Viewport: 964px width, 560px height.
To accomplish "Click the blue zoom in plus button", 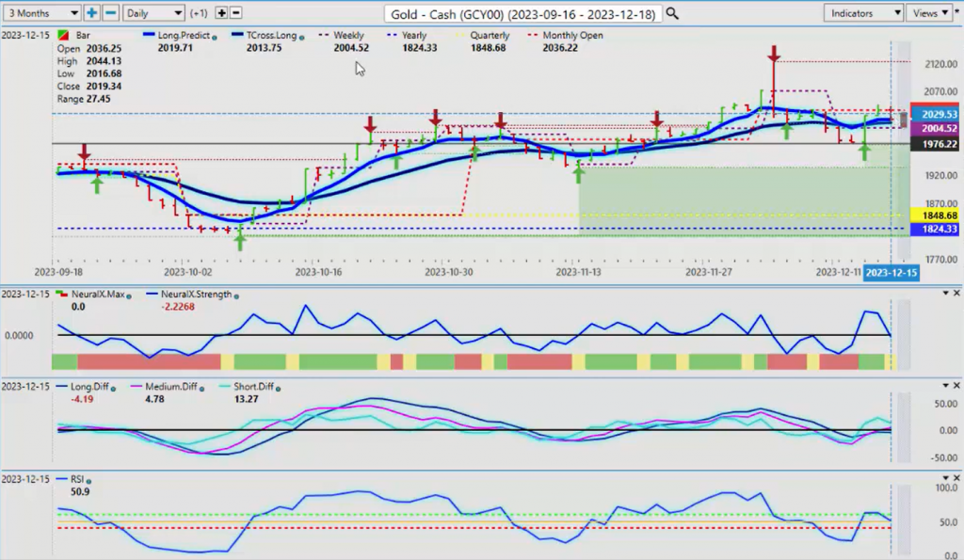I will [91, 13].
